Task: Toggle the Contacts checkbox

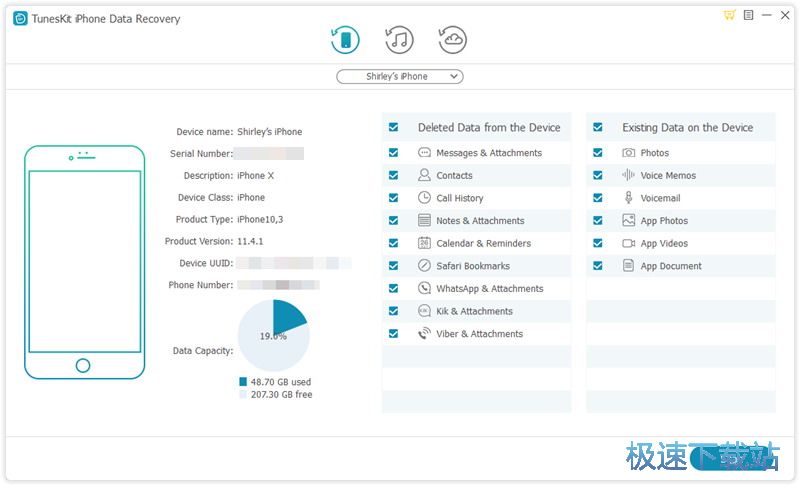Action: pyautogui.click(x=393, y=175)
